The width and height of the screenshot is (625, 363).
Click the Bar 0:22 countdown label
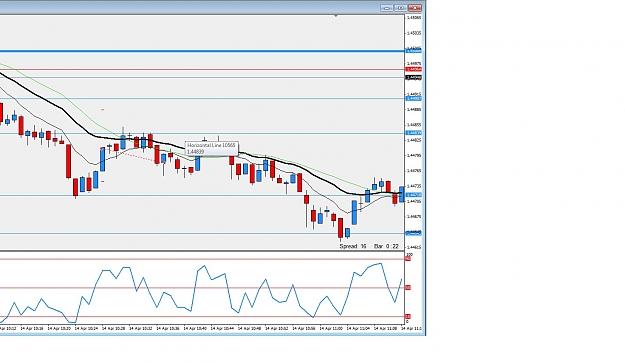[x=386, y=246]
